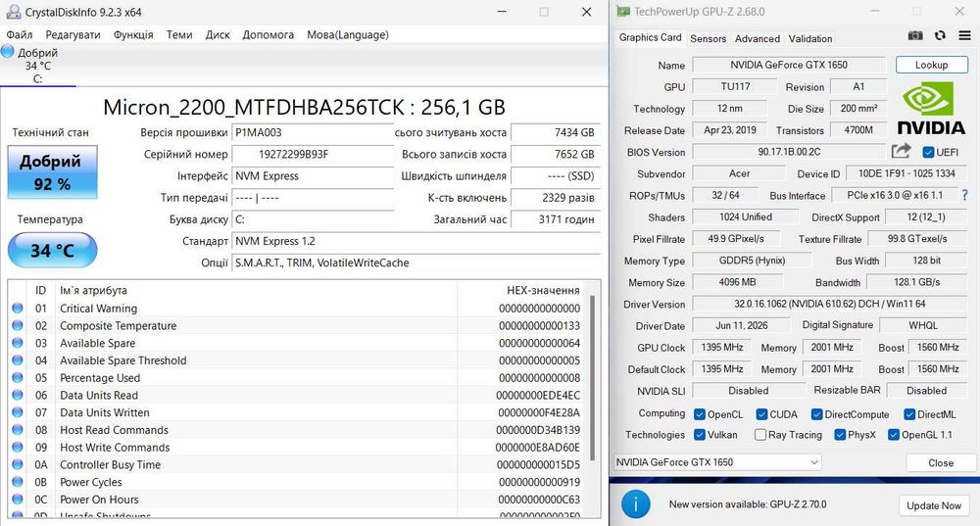Click the status orb beside Available Spare row
This screenshot has height=526, width=980.
(18, 343)
